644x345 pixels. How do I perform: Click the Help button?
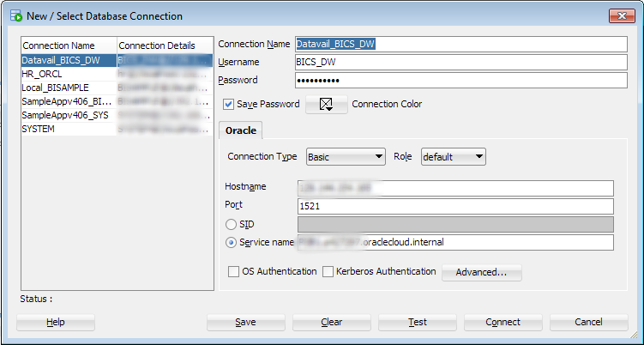tap(56, 322)
